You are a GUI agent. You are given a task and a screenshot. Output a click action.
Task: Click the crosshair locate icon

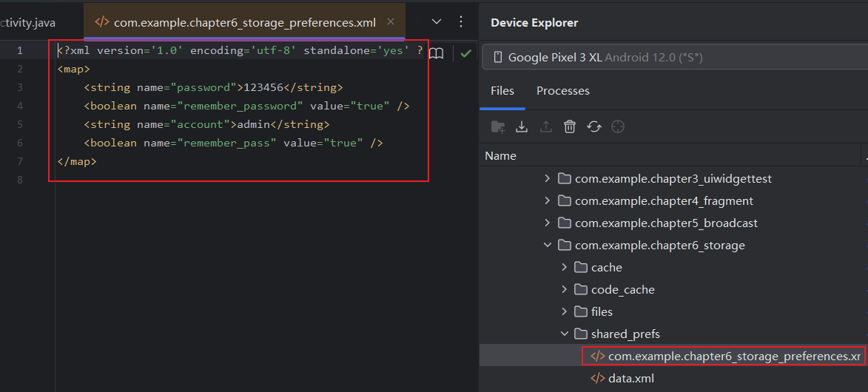[x=618, y=127]
